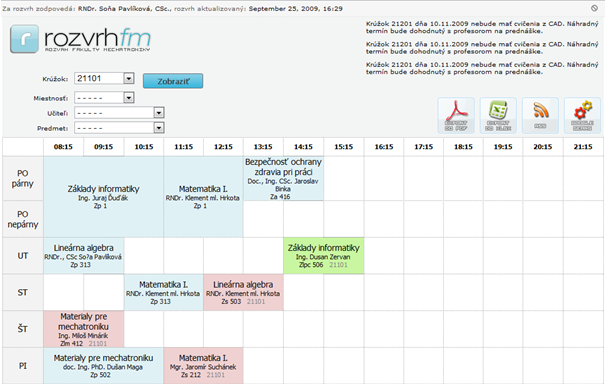Open the Miestnosť dropdown
The image size is (606, 384).
point(104,98)
